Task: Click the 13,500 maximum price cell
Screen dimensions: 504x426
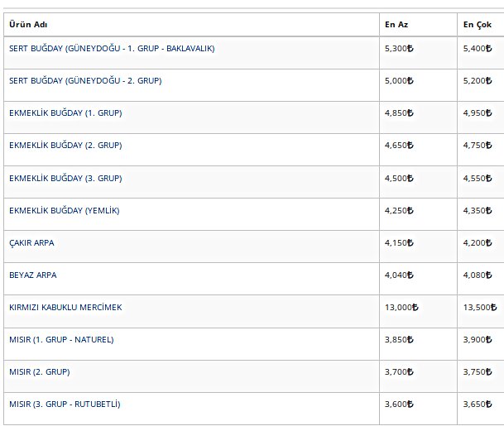Action: point(482,307)
